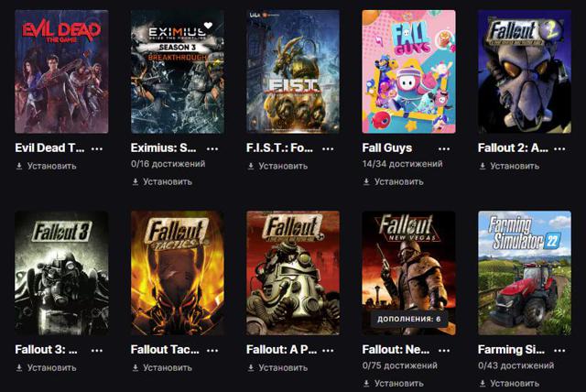Click Установить under Evil Dead The Game
586x392 pixels.
(47, 166)
